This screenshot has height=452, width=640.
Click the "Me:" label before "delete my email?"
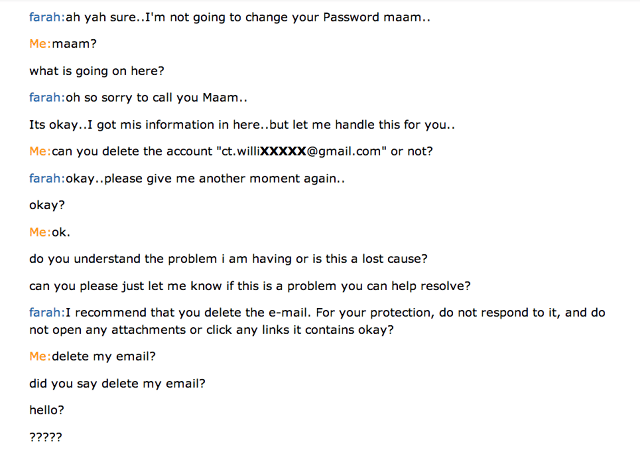40,356
